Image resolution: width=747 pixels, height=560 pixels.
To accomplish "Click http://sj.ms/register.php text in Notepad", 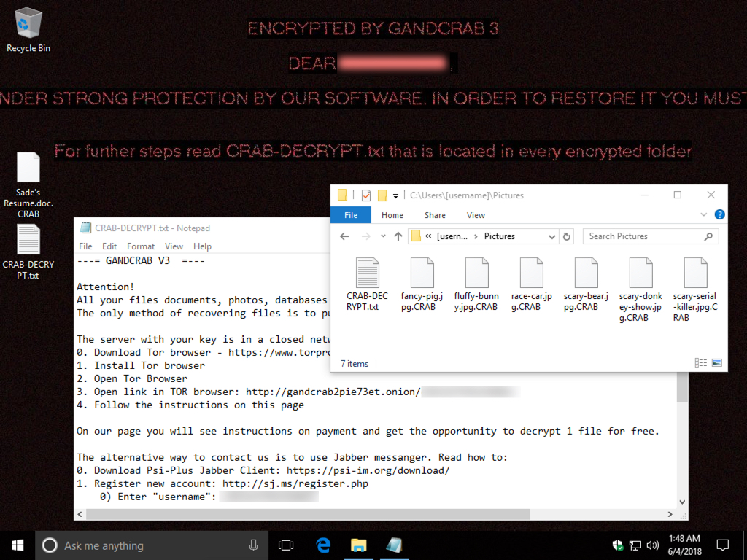I will pos(295,484).
